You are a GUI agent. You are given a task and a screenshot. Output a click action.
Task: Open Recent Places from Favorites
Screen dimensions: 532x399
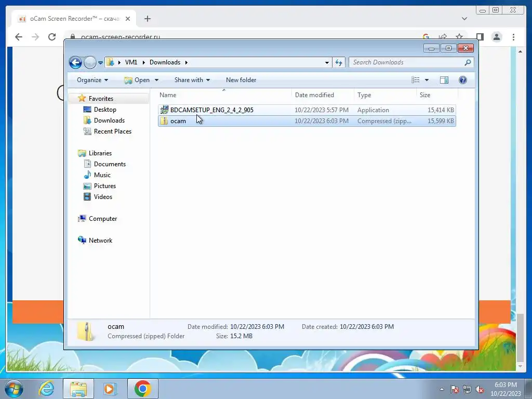[112, 131]
